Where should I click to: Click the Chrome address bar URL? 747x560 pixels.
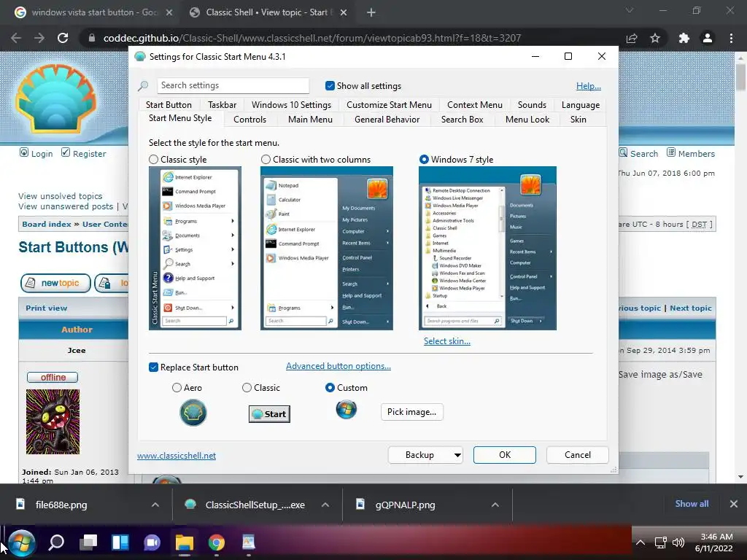[312, 38]
